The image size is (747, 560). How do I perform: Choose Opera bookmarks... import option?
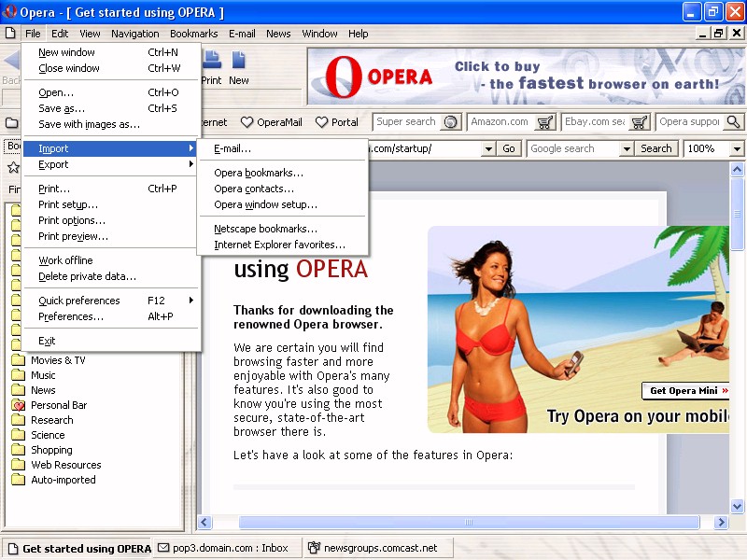coord(283,173)
